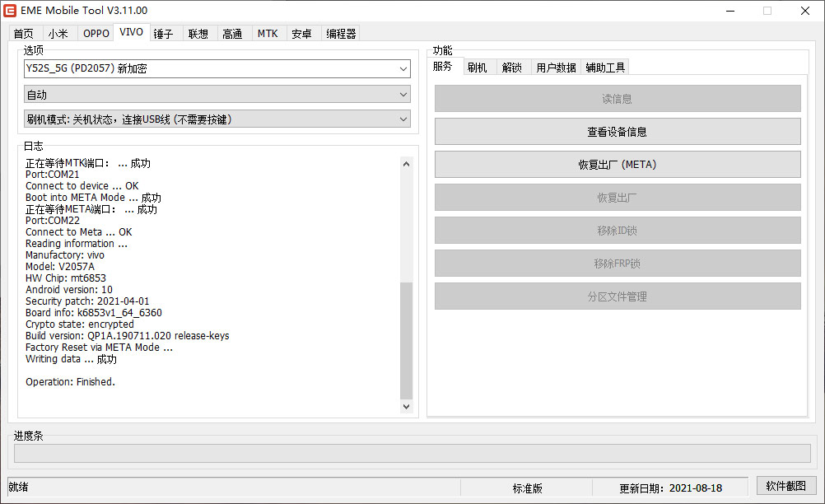The height and width of the screenshot is (504, 825).
Task: Open the 解锁 function tab
Action: pyautogui.click(x=512, y=68)
